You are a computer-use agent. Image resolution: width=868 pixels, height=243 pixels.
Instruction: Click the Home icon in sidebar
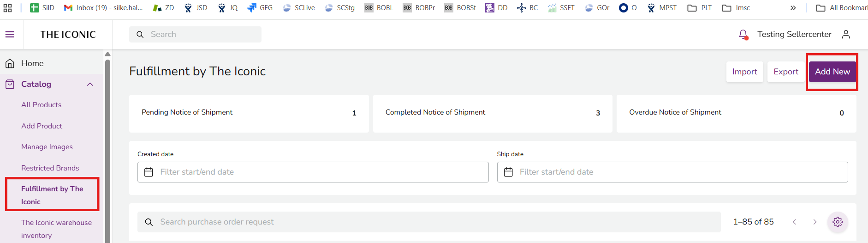tap(10, 63)
